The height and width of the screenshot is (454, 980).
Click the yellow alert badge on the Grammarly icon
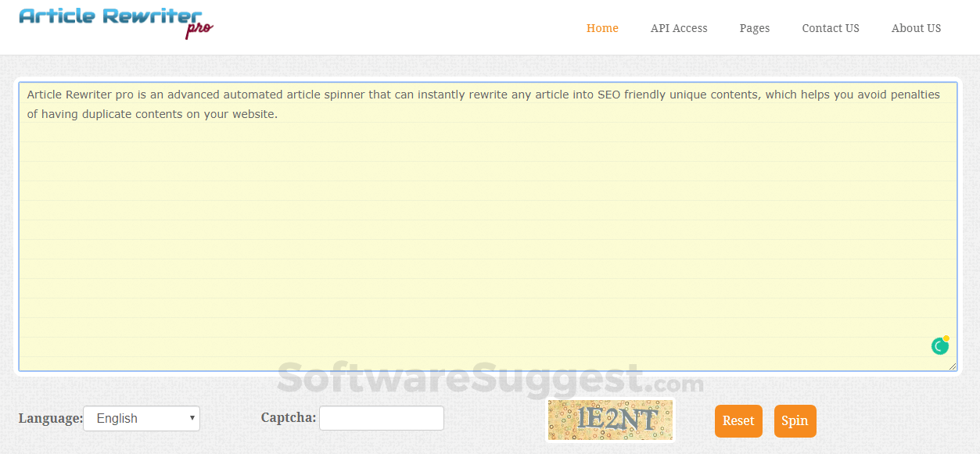tap(946, 338)
